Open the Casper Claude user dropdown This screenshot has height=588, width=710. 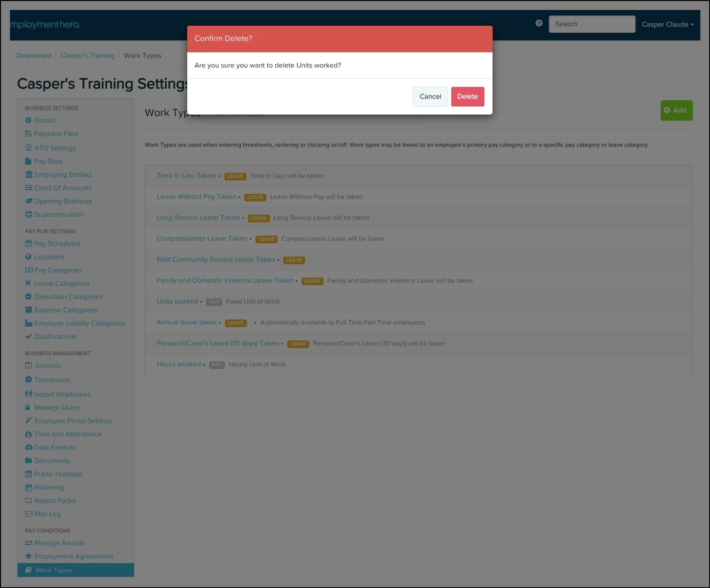pyautogui.click(x=667, y=25)
